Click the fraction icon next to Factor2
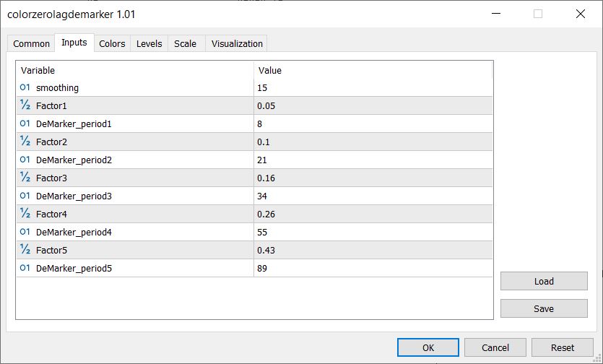 pyautogui.click(x=25, y=142)
